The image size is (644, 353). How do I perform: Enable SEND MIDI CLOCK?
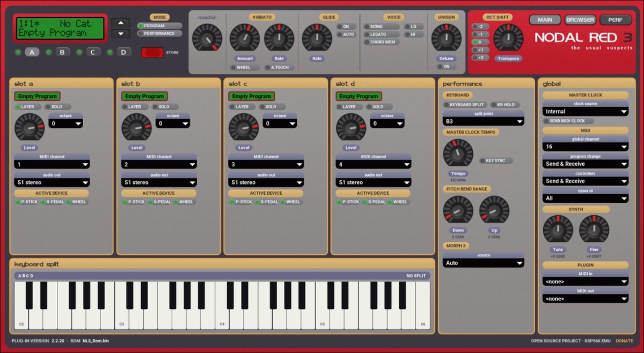[x=567, y=121]
